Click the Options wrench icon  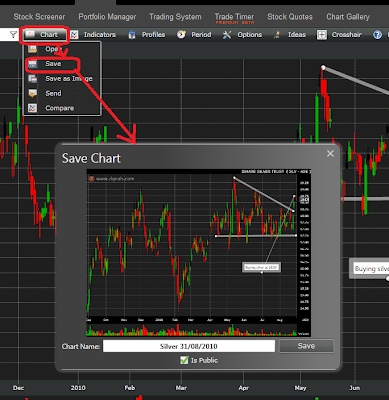tap(227, 35)
